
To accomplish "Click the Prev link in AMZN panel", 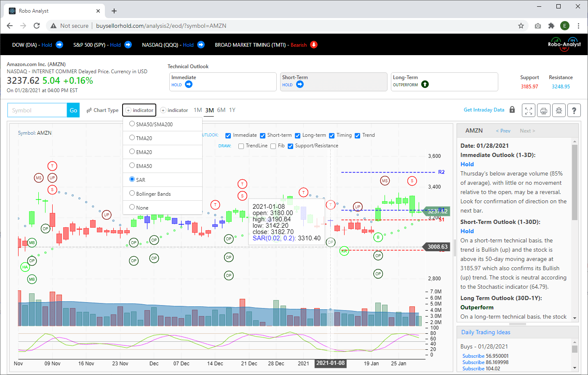I will click(503, 131).
